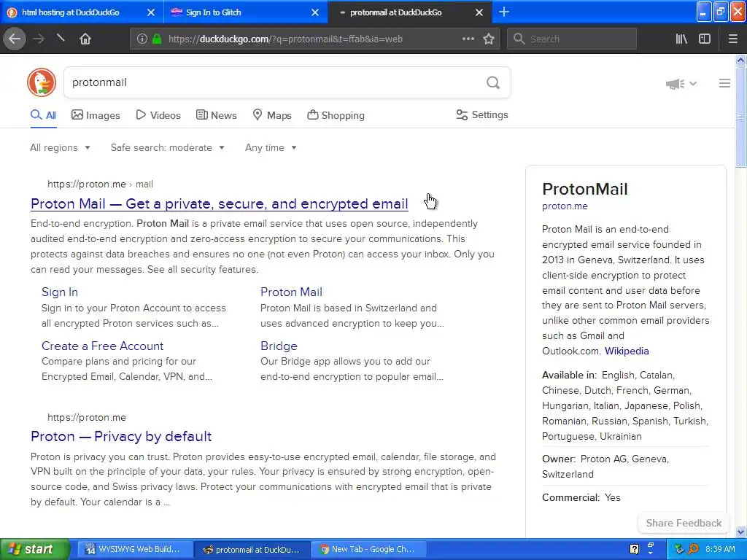Go back with the browser back arrow

coord(15,39)
